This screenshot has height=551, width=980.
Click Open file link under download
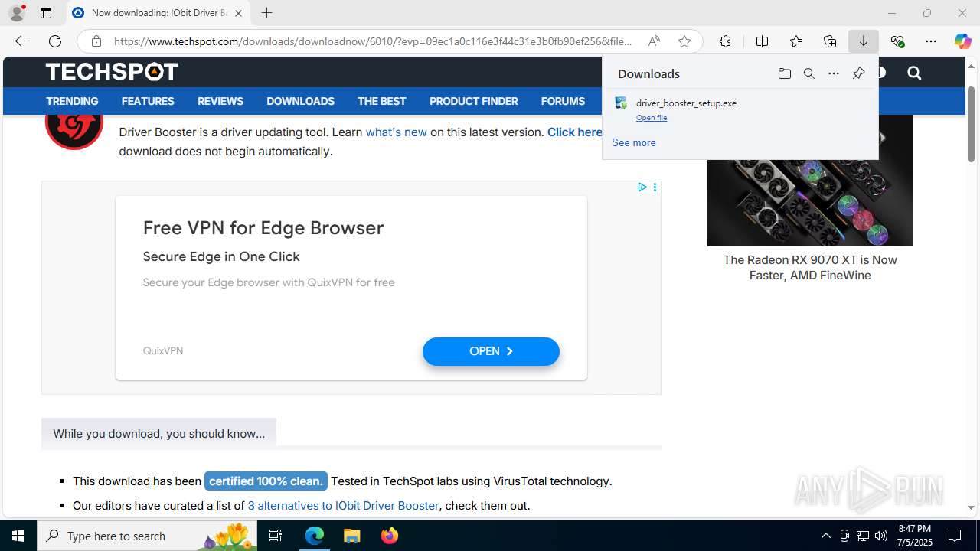[652, 118]
